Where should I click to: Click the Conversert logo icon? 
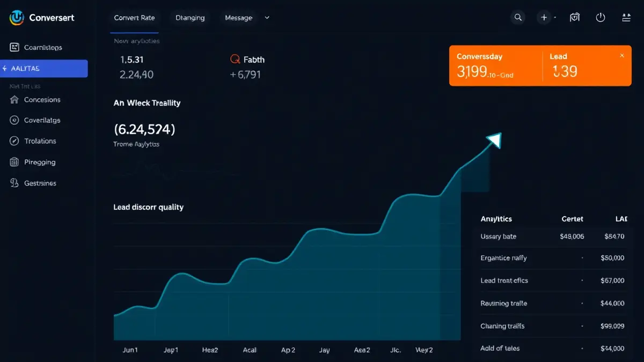(17, 18)
